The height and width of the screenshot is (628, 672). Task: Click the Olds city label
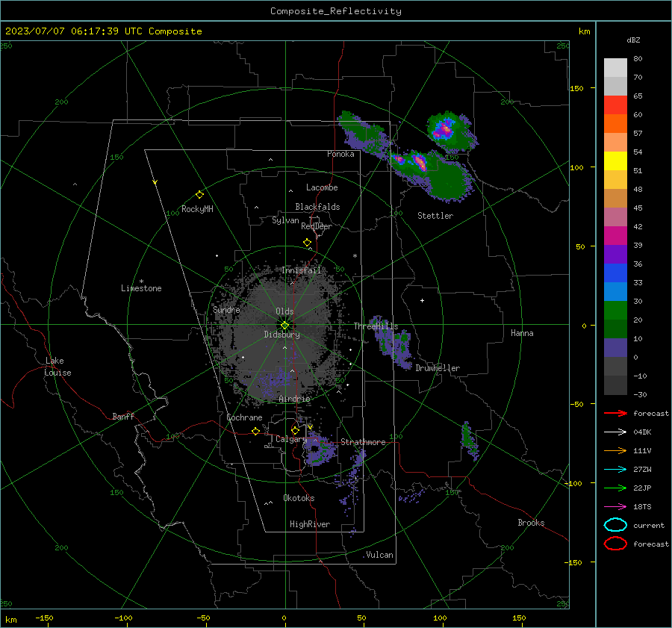coord(284,311)
